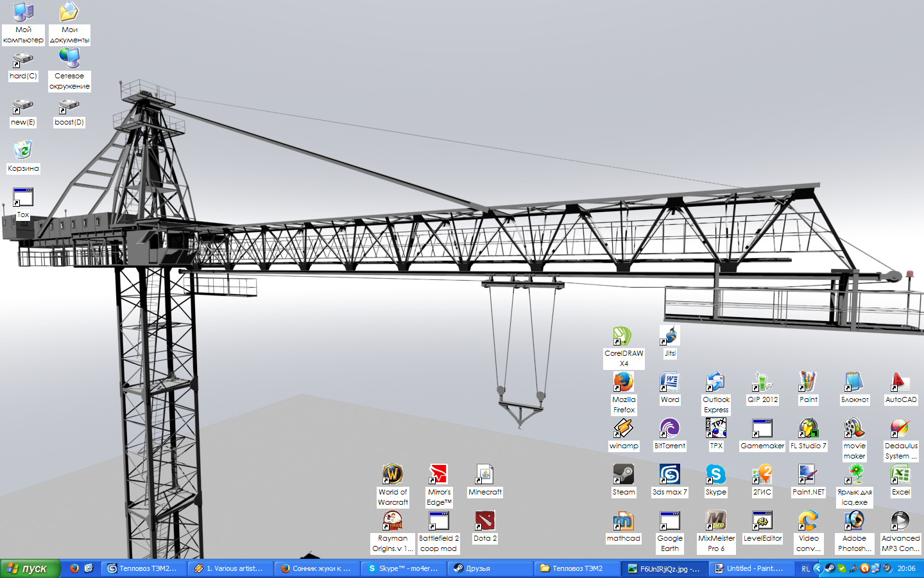The width and height of the screenshot is (924, 578).
Task: Click the Firefox quick launch icon
Action: click(x=74, y=568)
